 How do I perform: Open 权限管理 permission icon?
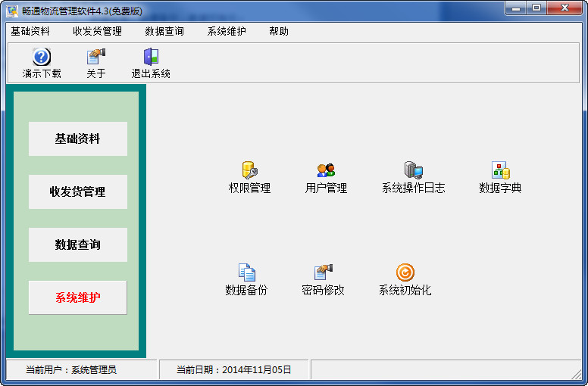pyautogui.click(x=250, y=170)
